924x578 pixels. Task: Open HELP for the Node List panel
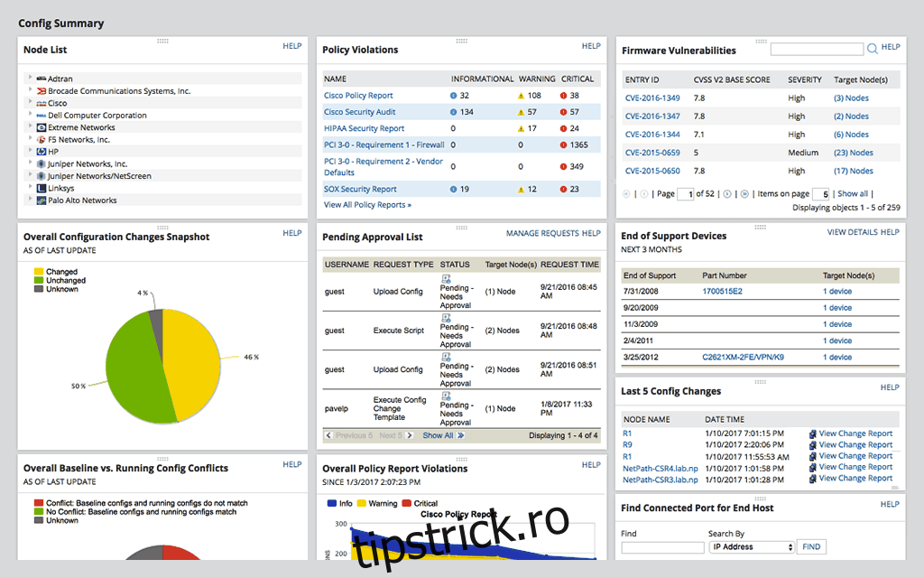(x=292, y=46)
